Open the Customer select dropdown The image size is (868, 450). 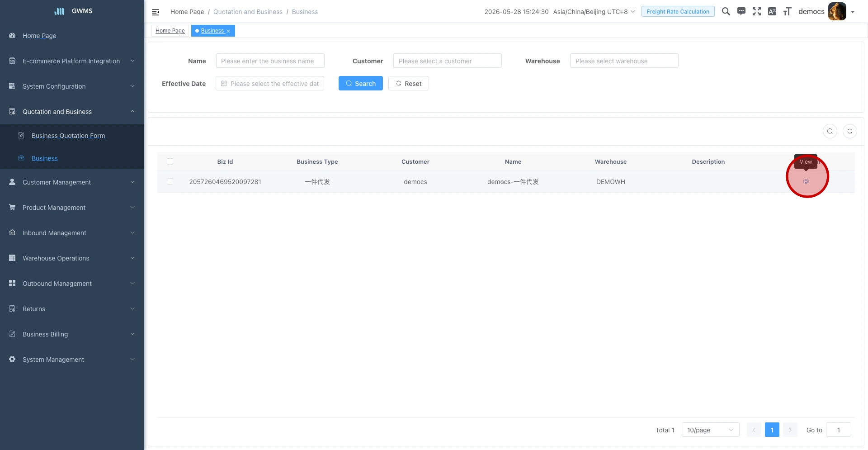click(448, 61)
